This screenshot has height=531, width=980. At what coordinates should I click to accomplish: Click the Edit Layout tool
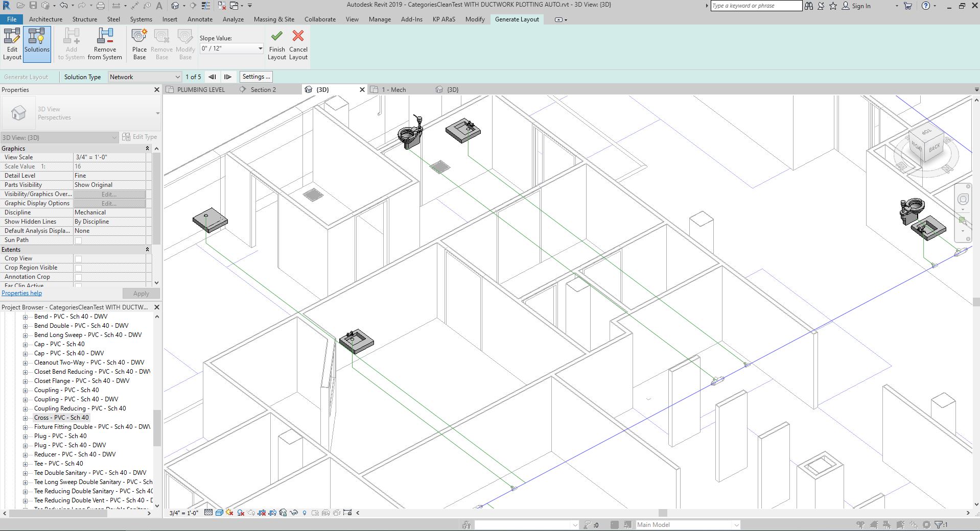tap(12, 43)
